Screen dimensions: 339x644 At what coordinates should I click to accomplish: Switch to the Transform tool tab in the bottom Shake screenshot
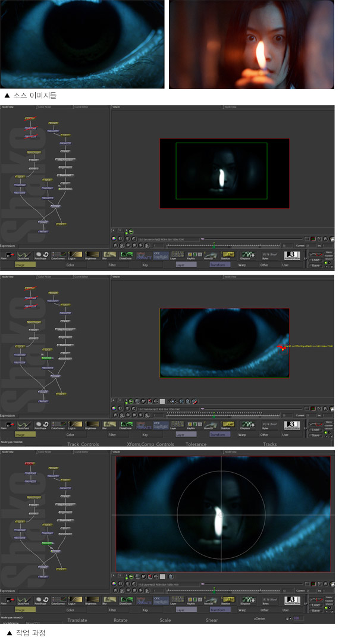(219, 610)
